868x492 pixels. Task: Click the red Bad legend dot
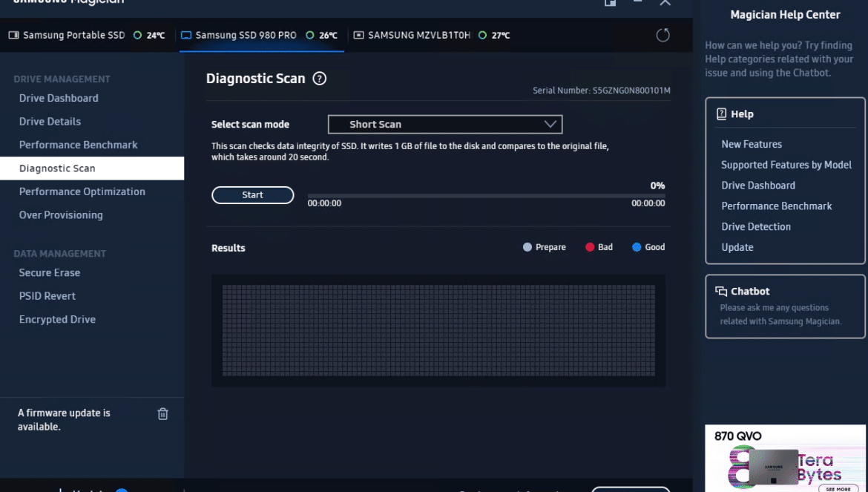point(590,247)
